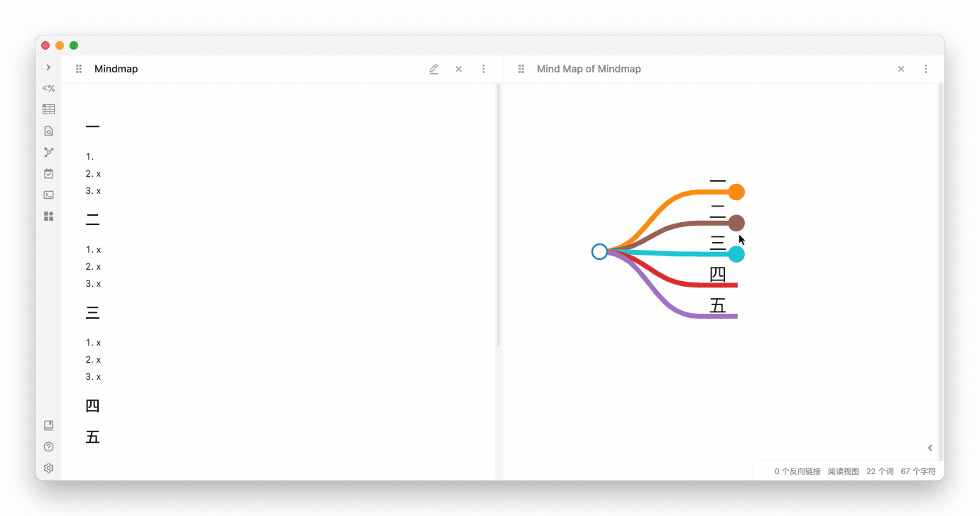Click the 0 个反向链接 backlinks status item
Image resolution: width=980 pixels, height=516 pixels.
tap(797, 471)
